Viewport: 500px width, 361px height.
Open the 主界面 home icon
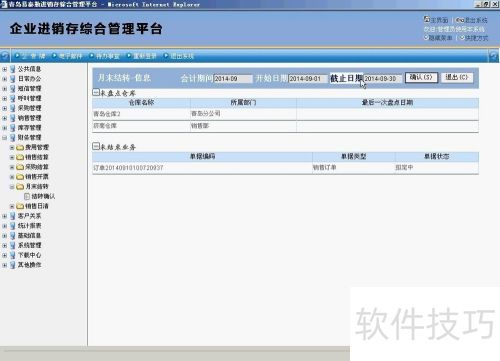tap(427, 19)
